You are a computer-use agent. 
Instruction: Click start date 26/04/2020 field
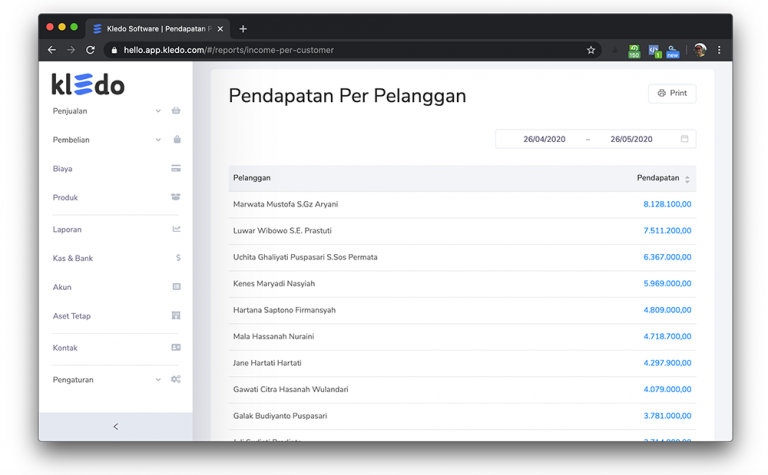[x=544, y=139]
